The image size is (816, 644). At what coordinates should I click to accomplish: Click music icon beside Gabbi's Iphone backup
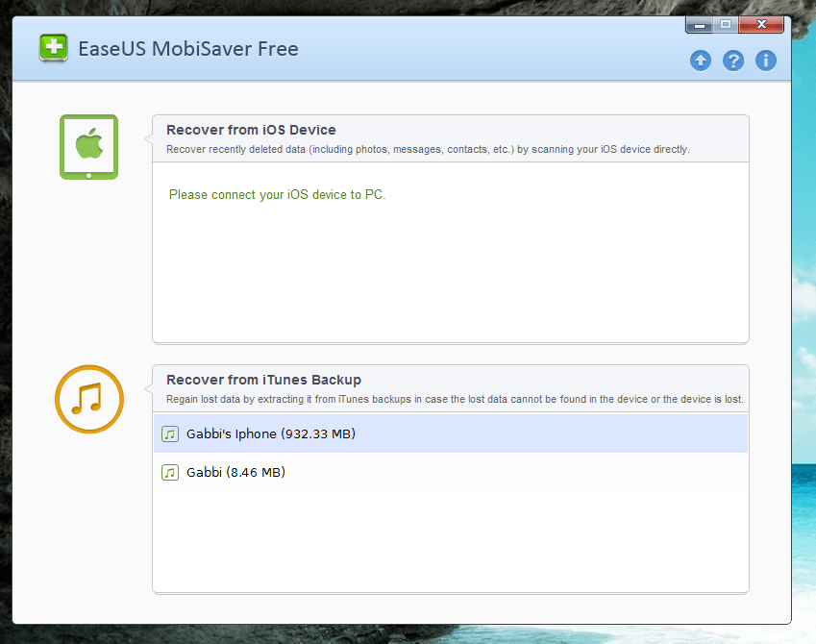tap(170, 433)
